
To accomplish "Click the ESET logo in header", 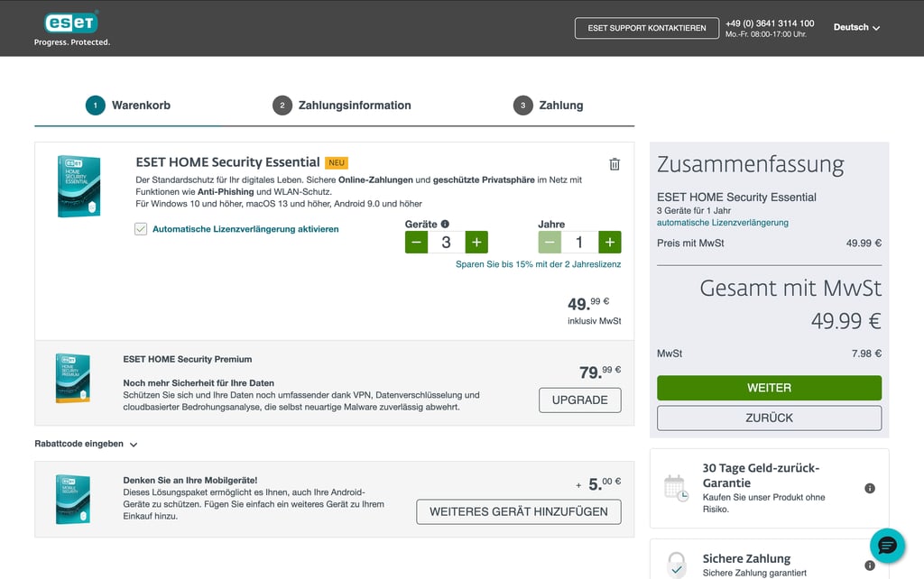I will click(x=71, y=28).
